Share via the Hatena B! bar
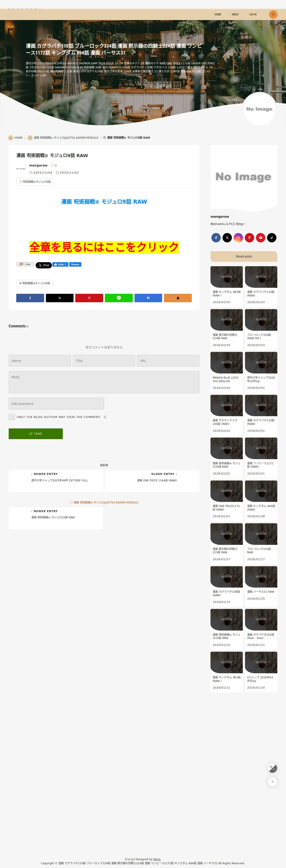 148,298
